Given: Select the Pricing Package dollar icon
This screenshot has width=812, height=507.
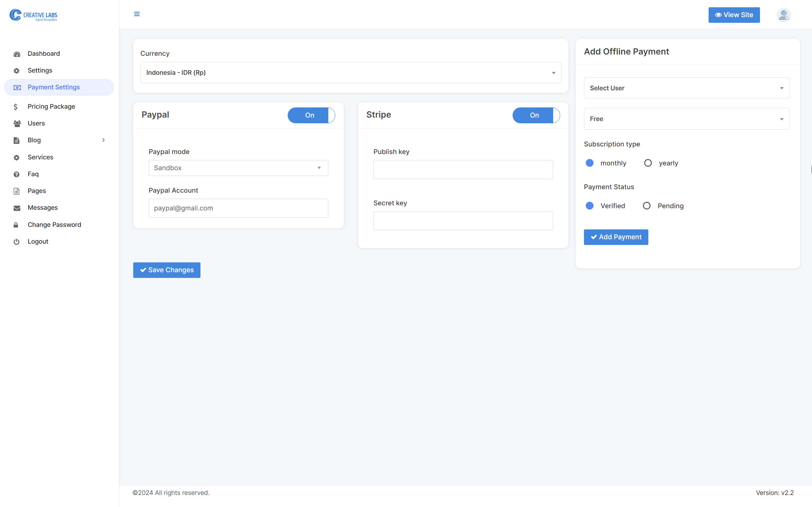Looking at the screenshot, I should pos(16,106).
